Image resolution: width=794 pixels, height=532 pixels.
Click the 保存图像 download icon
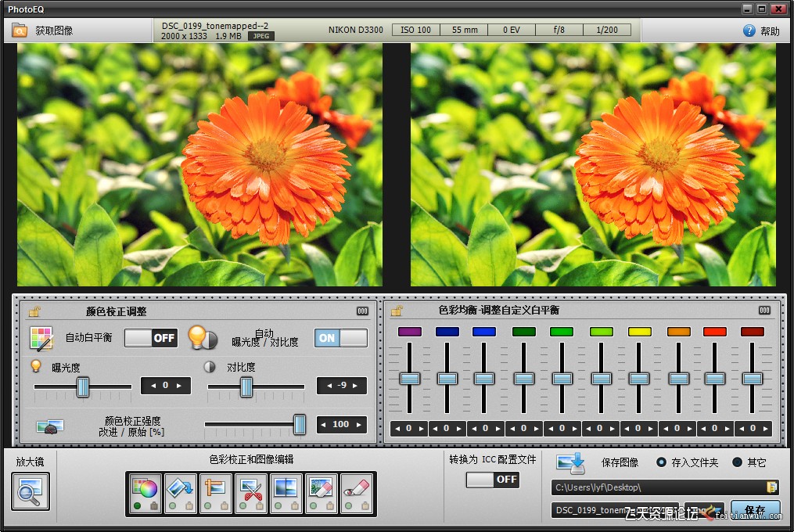click(x=571, y=463)
